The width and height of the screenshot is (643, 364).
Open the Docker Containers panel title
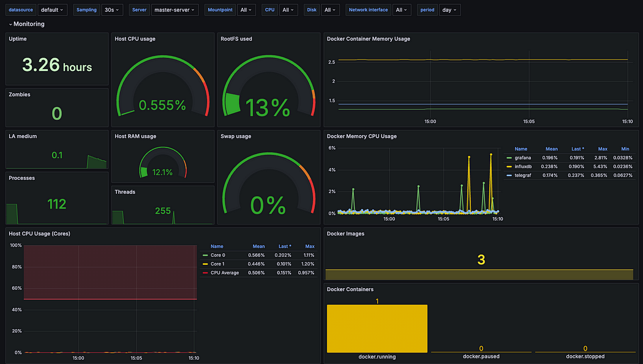(350, 289)
